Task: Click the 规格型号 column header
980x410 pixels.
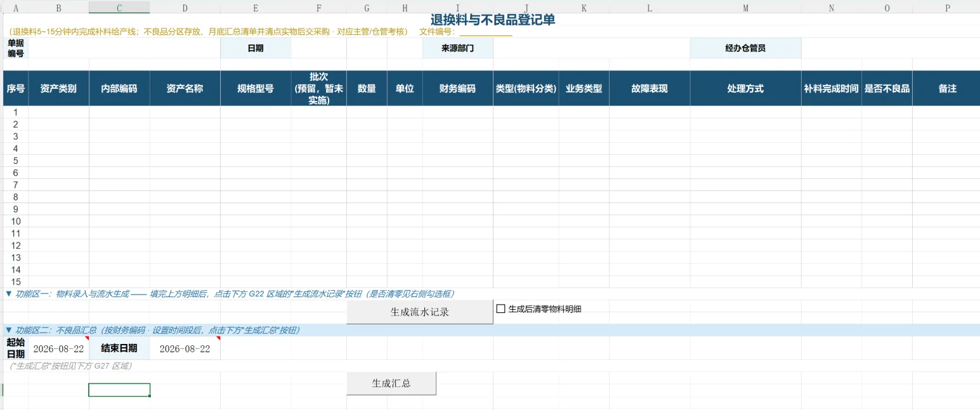Action: [x=256, y=88]
